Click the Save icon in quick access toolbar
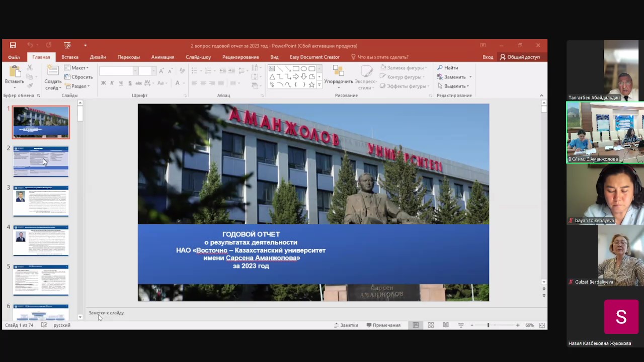Viewport: 644px width, 362px height. [x=13, y=45]
